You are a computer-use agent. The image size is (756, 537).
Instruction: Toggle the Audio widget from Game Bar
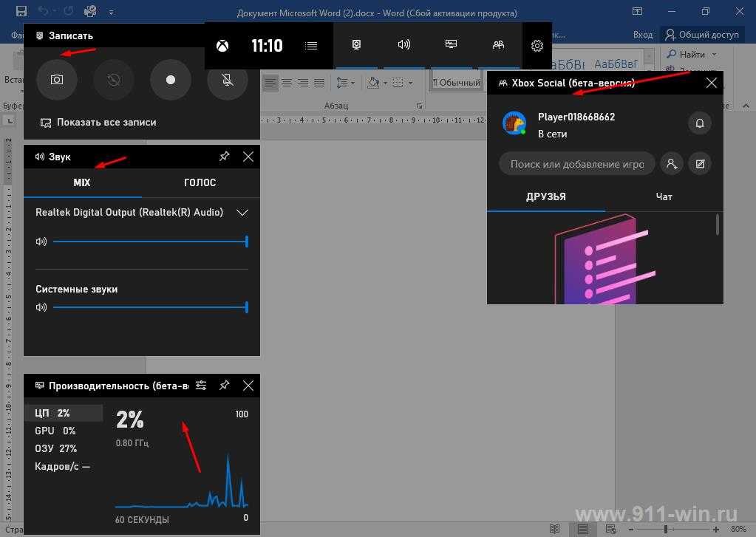point(403,45)
